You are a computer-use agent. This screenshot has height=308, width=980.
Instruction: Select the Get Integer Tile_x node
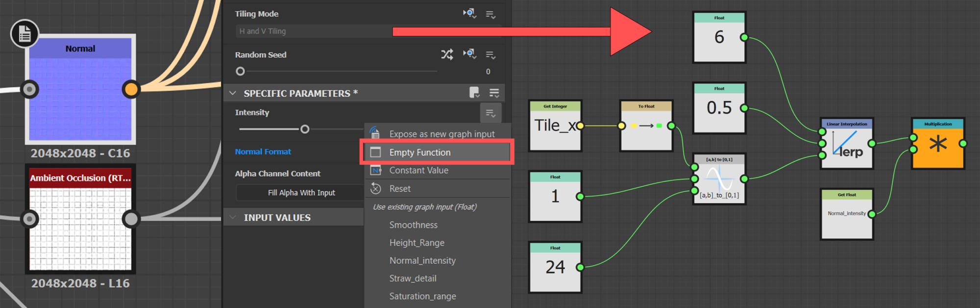(555, 126)
